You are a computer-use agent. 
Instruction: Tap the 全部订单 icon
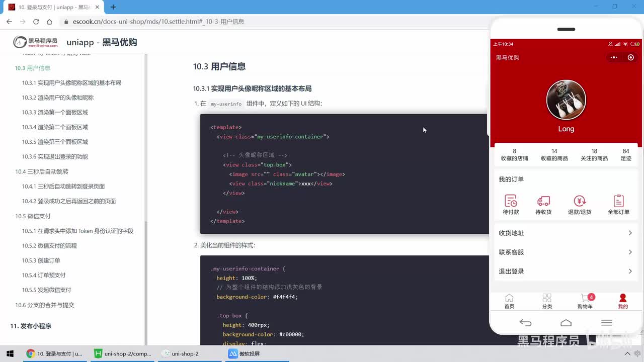point(619,201)
